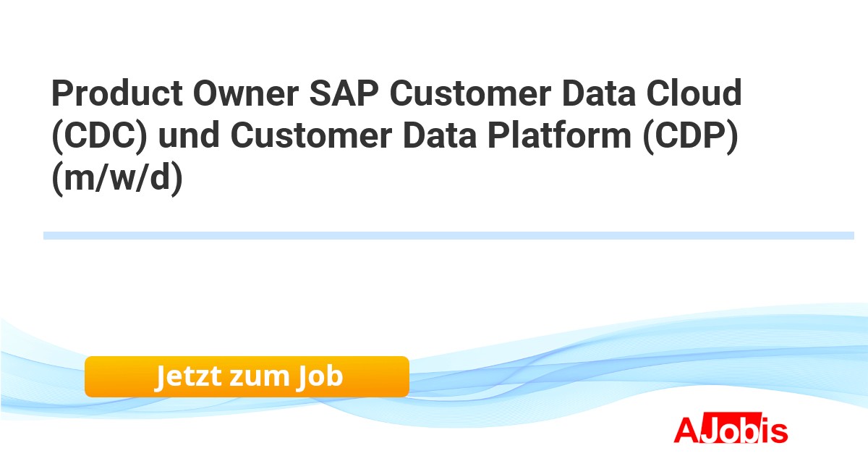Viewport: 868px width, 456px height.
Task: Click the "Jobis" part of the logo
Action: (745, 431)
